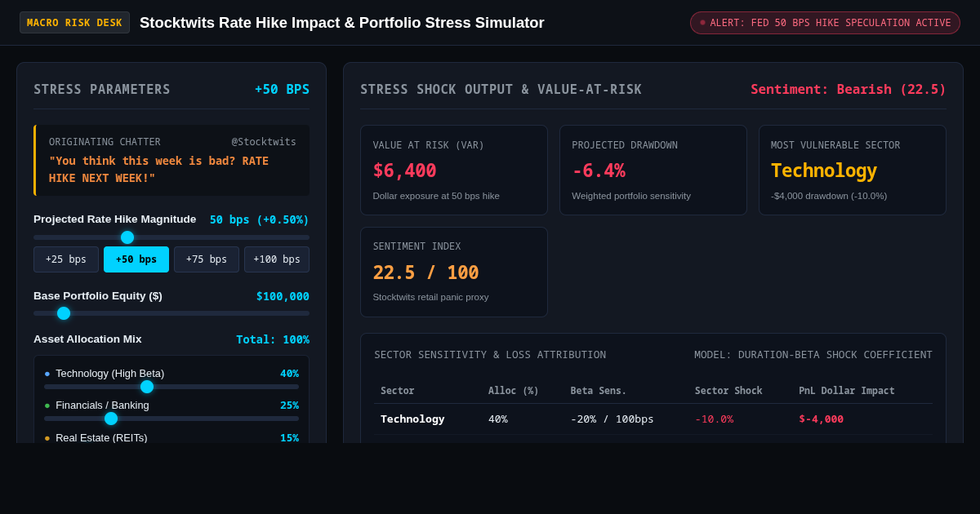Click the -10.0% sector shock cell
This screenshot has width=980, height=514.
coord(714,419)
